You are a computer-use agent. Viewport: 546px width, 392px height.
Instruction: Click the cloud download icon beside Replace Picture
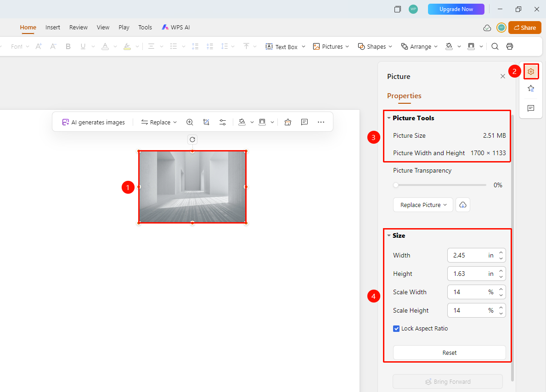pyautogui.click(x=463, y=205)
